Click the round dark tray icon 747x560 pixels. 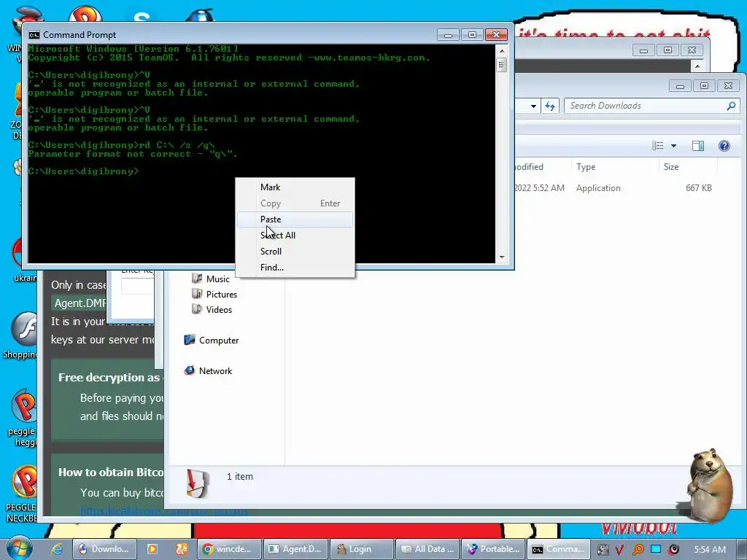(673, 550)
